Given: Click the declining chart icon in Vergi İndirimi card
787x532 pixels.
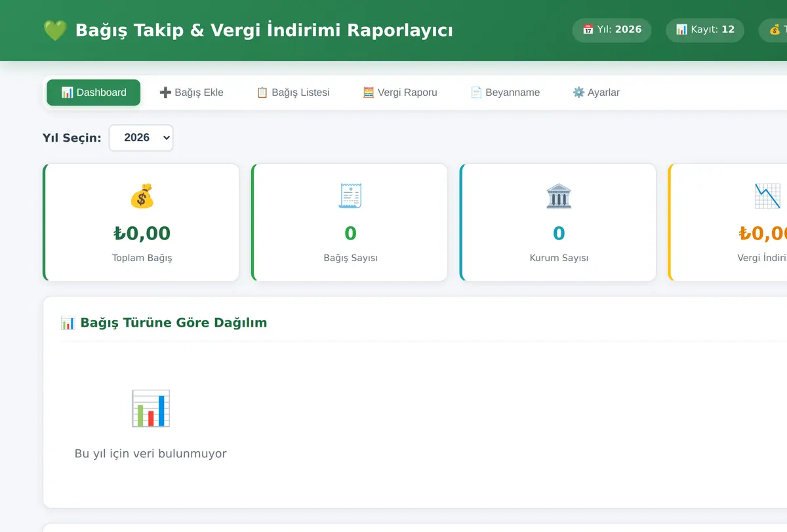Looking at the screenshot, I should tap(767, 196).
